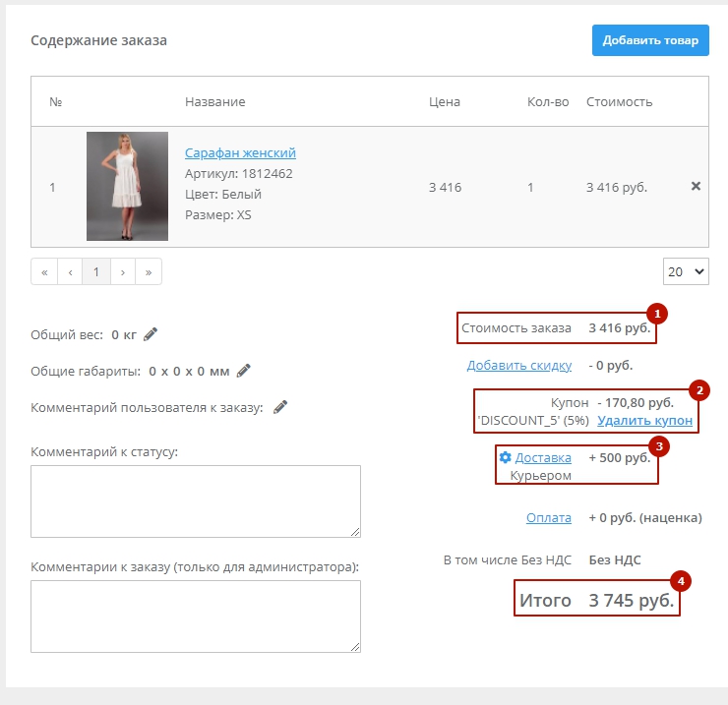Edit overall dimensions with pencil icon
The height and width of the screenshot is (705, 728).
coord(244,371)
